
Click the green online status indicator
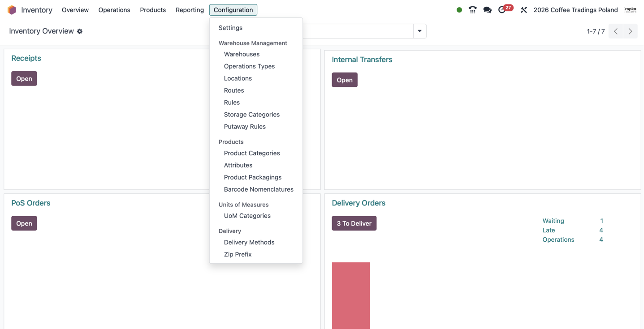tap(459, 10)
